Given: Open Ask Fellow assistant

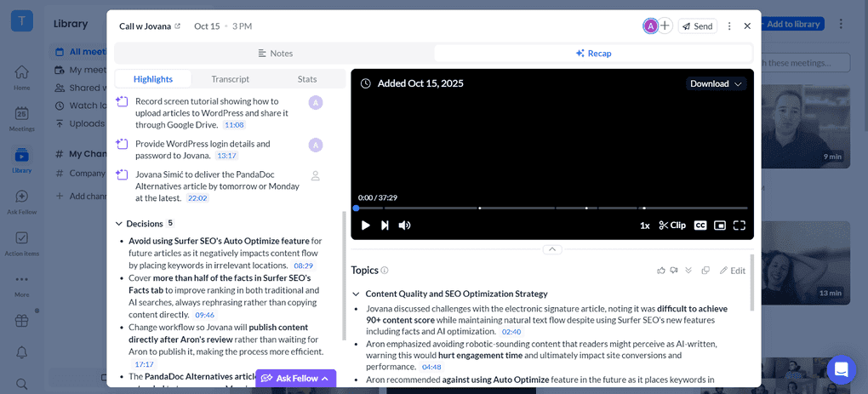Looking at the screenshot, I should [x=295, y=378].
